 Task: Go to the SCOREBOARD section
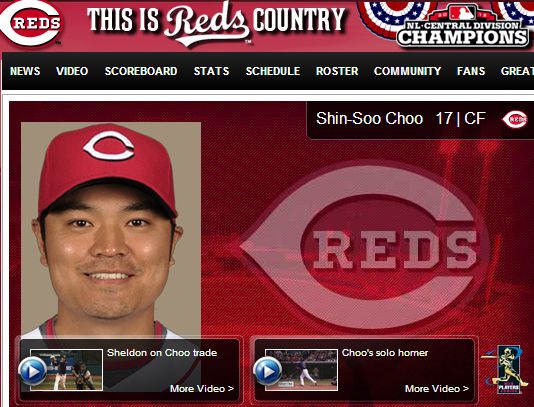(141, 71)
